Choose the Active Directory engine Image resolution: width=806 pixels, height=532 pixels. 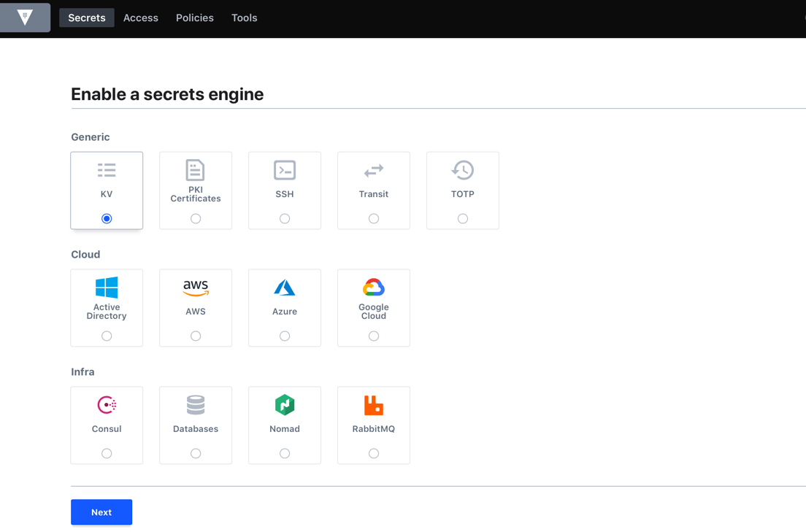click(107, 307)
